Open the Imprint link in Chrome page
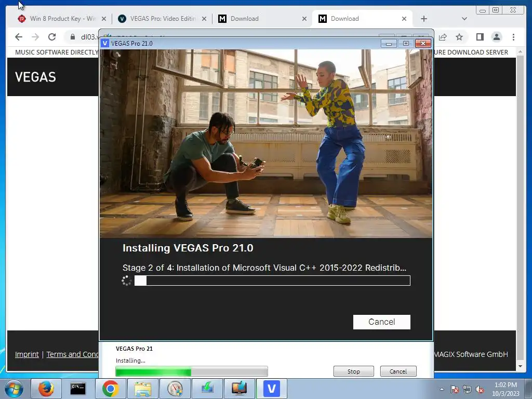The width and height of the screenshot is (532, 399). [27, 354]
